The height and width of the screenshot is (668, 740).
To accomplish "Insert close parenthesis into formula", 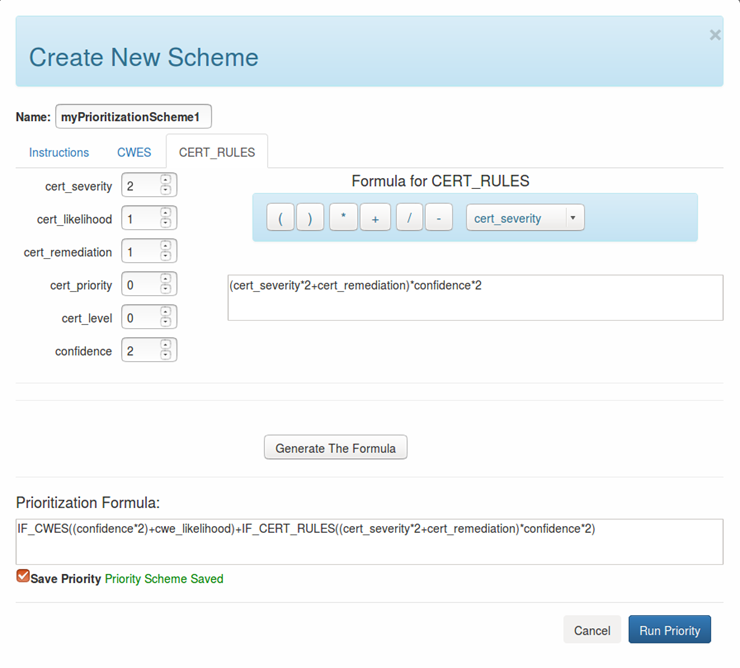I will coord(310,218).
